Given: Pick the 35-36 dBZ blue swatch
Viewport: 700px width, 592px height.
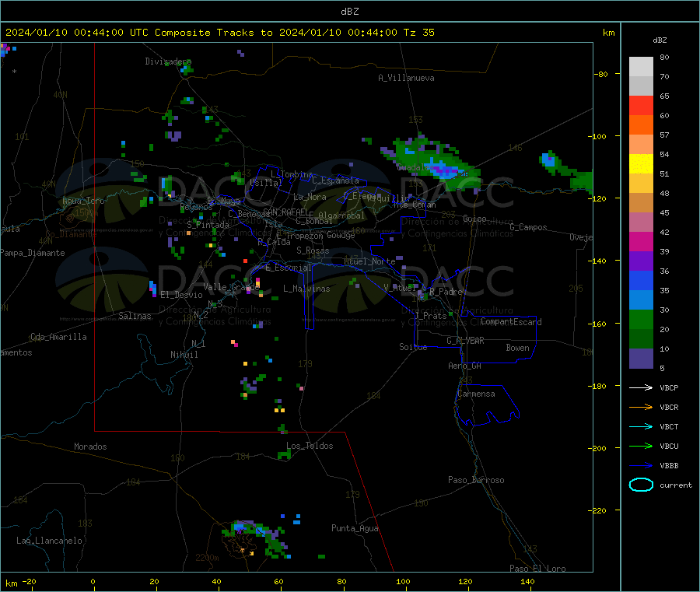Looking at the screenshot, I should 641,280.
